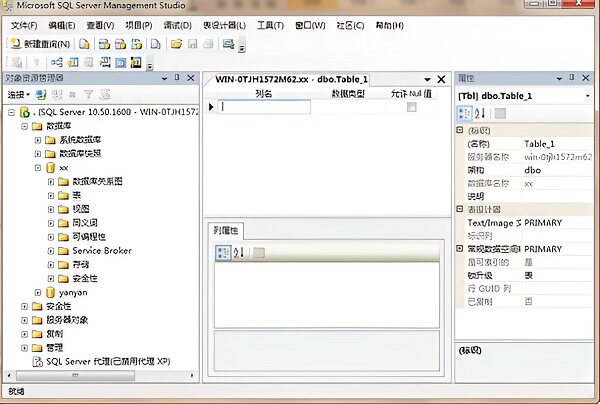Viewport: 600px width, 404px height.
Task: Open the Tools menu (工具)
Action: click(270, 26)
